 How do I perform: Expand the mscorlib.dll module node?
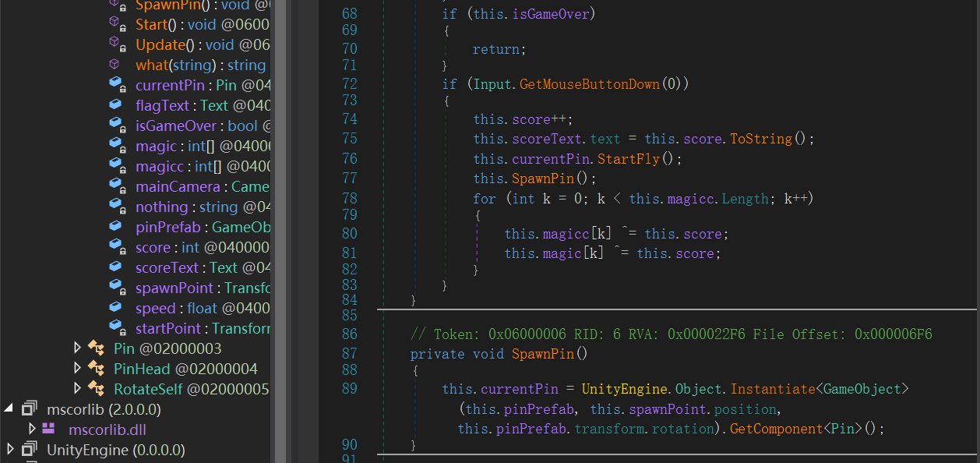[32, 429]
